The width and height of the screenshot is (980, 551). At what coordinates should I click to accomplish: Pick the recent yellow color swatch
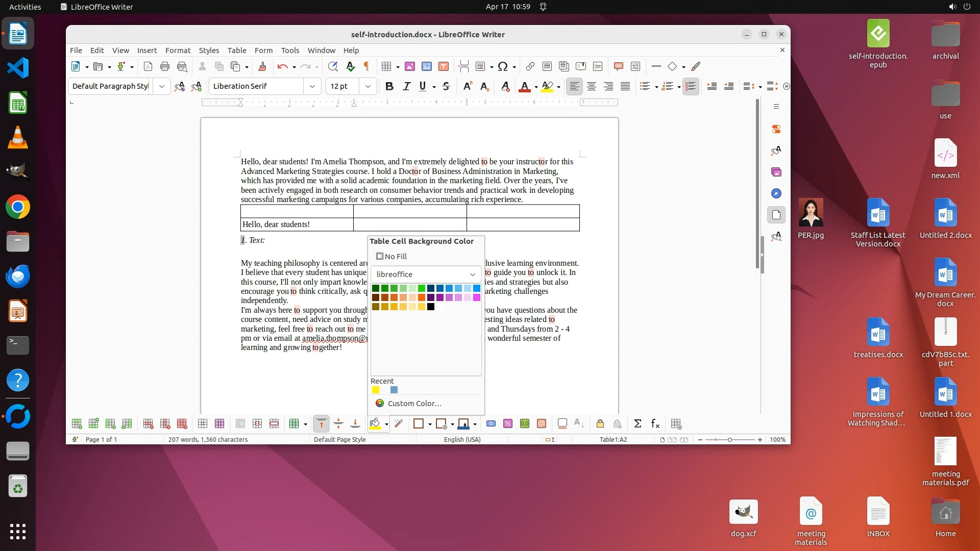coord(376,390)
